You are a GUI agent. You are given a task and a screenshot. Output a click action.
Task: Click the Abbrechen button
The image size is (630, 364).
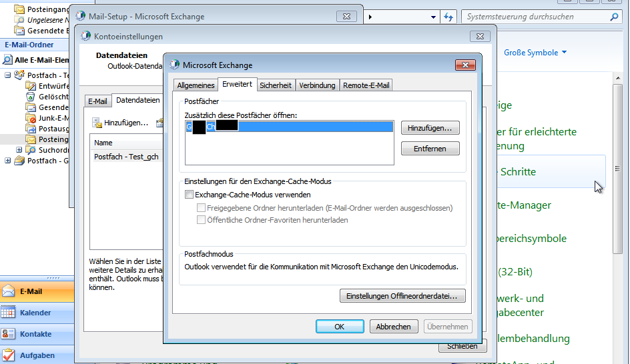pyautogui.click(x=393, y=327)
